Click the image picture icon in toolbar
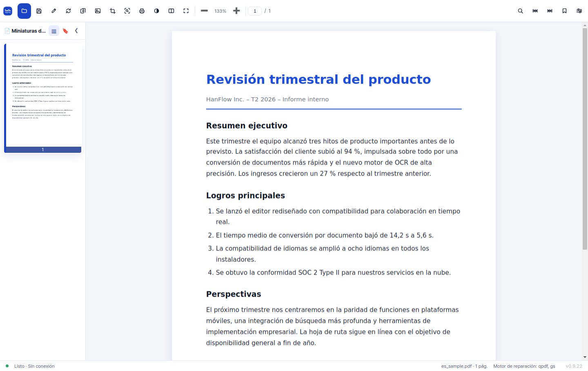Viewport: 588px width, 371px height. (98, 11)
